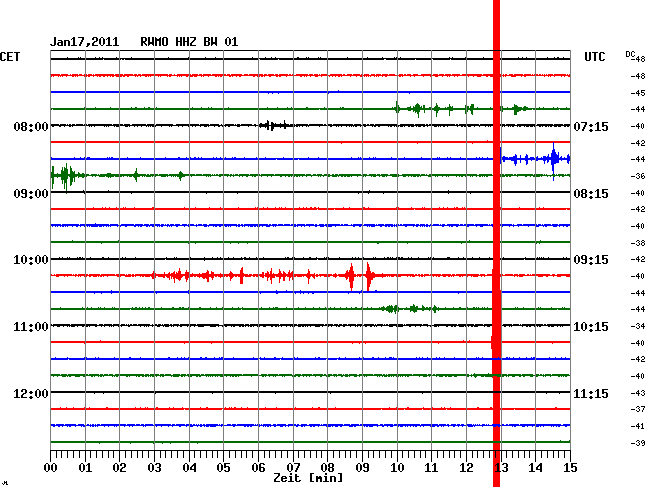Click the DC value -34
Viewport: 650px width, 494px height.
(638, 326)
